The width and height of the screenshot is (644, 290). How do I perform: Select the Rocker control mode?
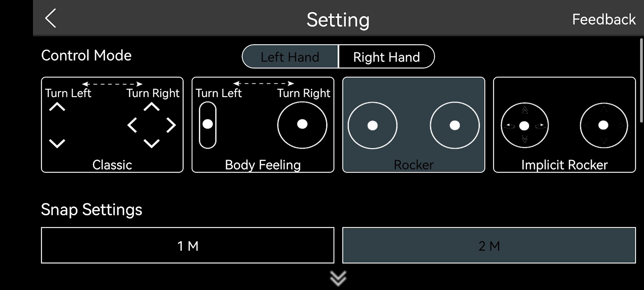coord(414,125)
